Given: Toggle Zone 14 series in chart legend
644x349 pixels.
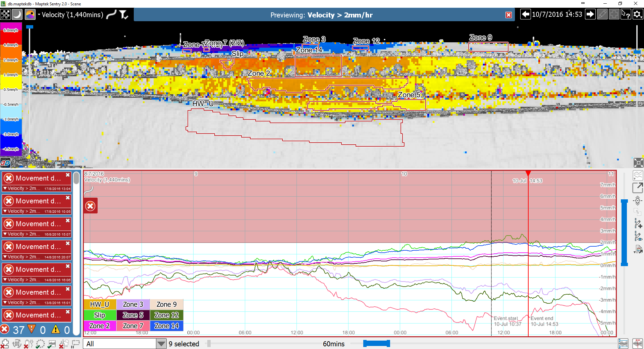Looking at the screenshot, I should tap(167, 326).
